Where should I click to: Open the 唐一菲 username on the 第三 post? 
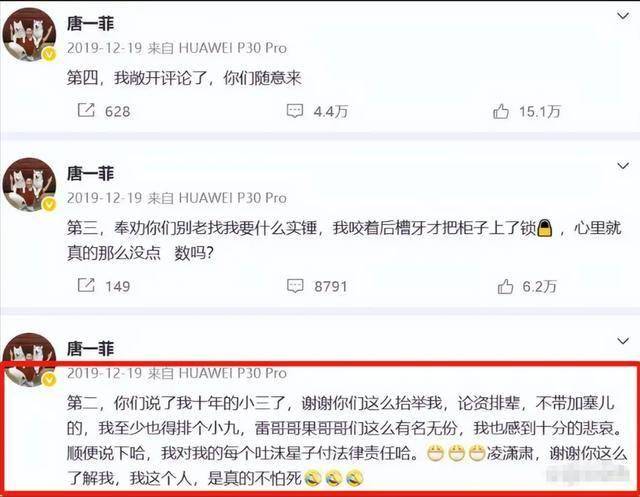point(91,173)
